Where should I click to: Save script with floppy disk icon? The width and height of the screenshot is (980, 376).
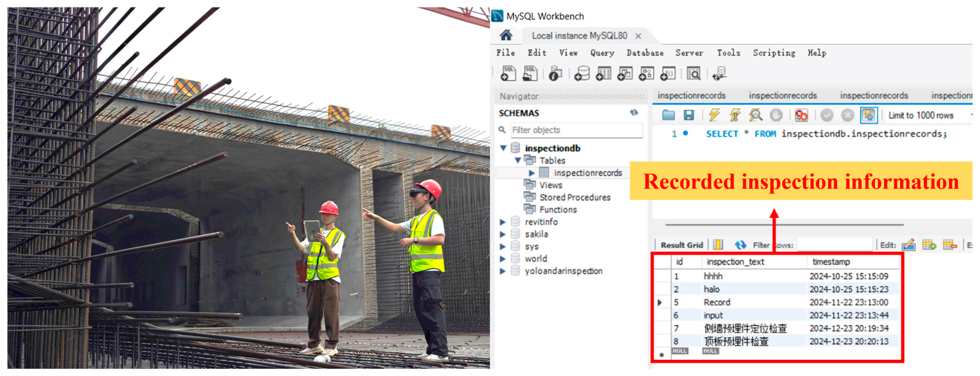pyautogui.click(x=688, y=115)
